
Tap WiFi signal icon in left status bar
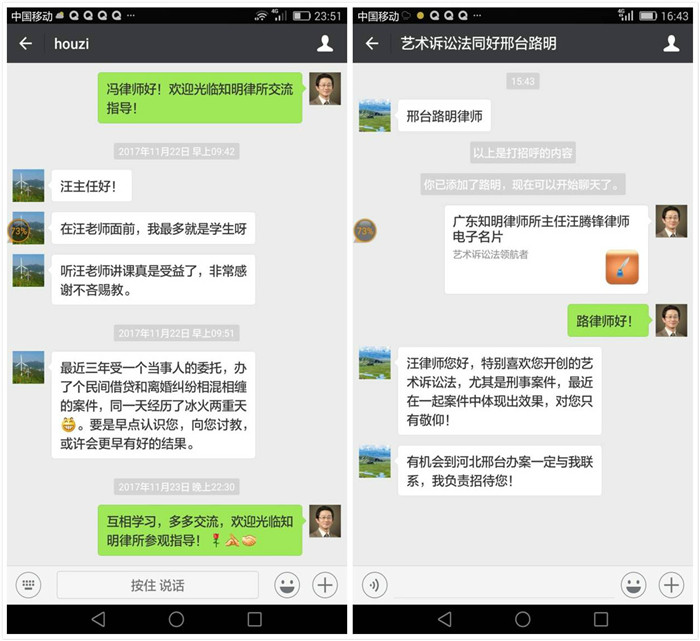pos(261,16)
